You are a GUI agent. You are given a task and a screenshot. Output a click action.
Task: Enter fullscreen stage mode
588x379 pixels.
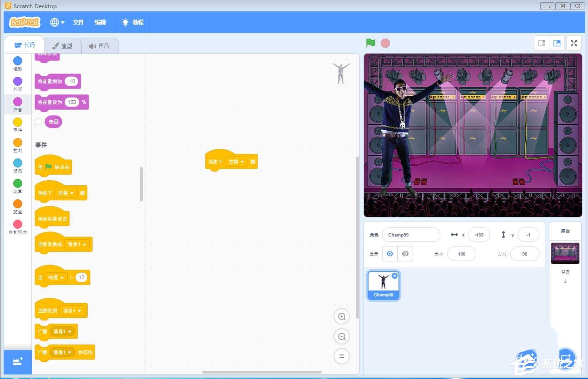(574, 43)
